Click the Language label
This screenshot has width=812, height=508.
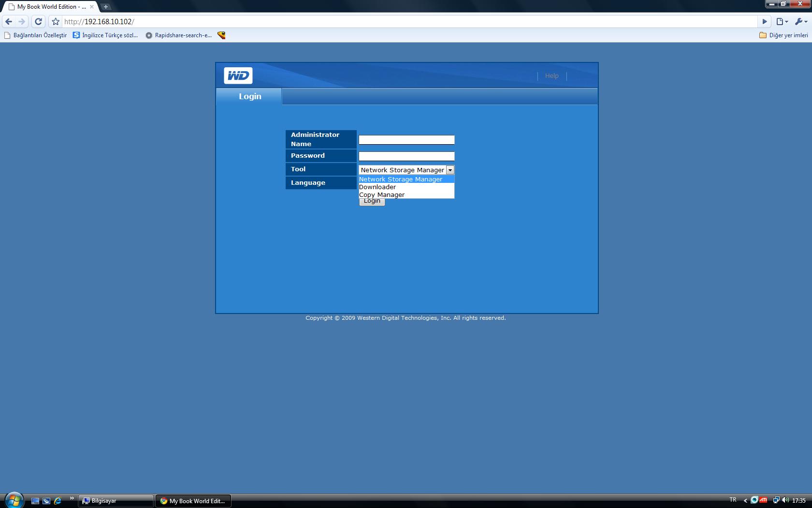pos(308,182)
